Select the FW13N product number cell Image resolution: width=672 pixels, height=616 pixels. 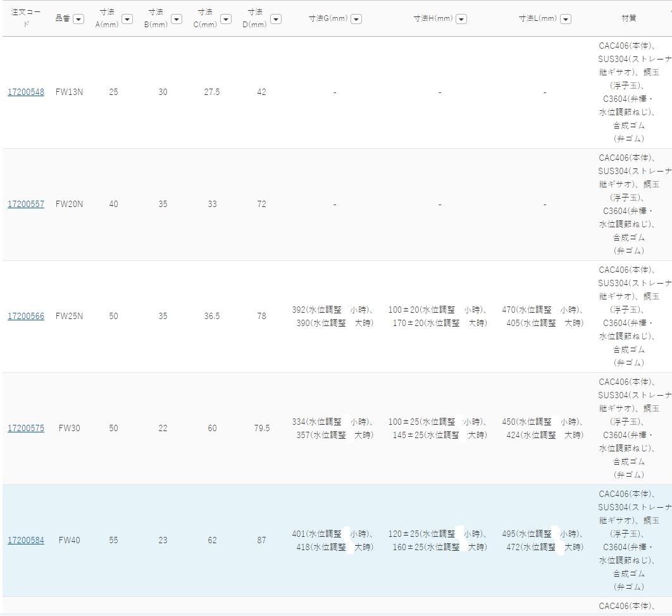click(69, 92)
